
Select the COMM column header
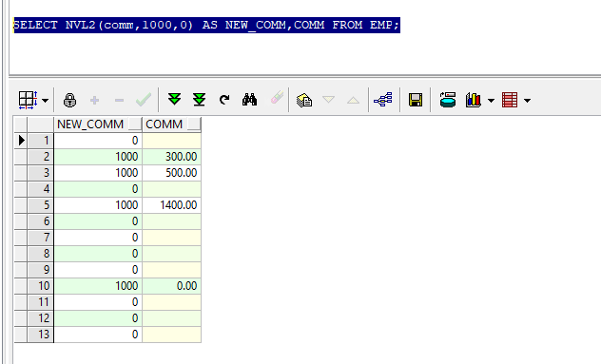(x=171, y=125)
